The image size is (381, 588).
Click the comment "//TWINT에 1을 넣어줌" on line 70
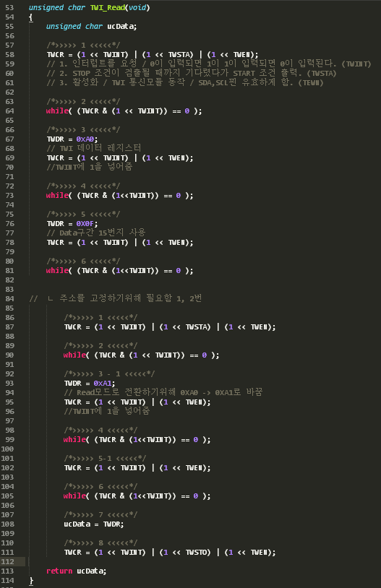(x=90, y=167)
